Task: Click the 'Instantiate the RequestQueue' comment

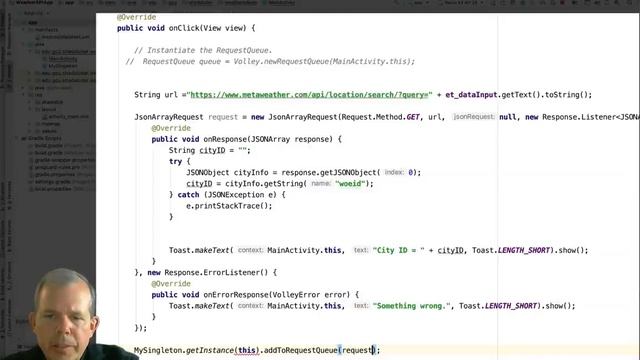Action: click(x=203, y=50)
